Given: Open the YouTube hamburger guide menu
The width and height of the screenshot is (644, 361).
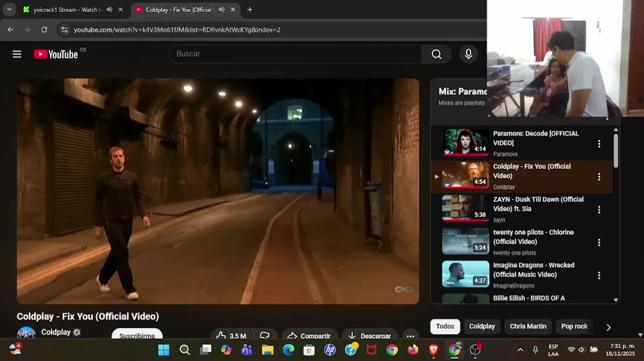Looking at the screenshot, I should tap(17, 54).
